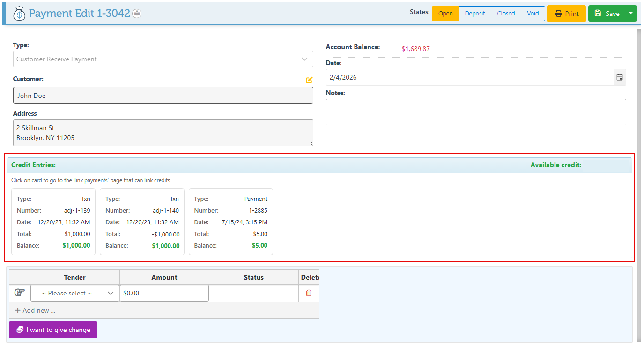644x346 pixels.
Task: Click the yellow edit customer pencil icon
Action: 309,80
